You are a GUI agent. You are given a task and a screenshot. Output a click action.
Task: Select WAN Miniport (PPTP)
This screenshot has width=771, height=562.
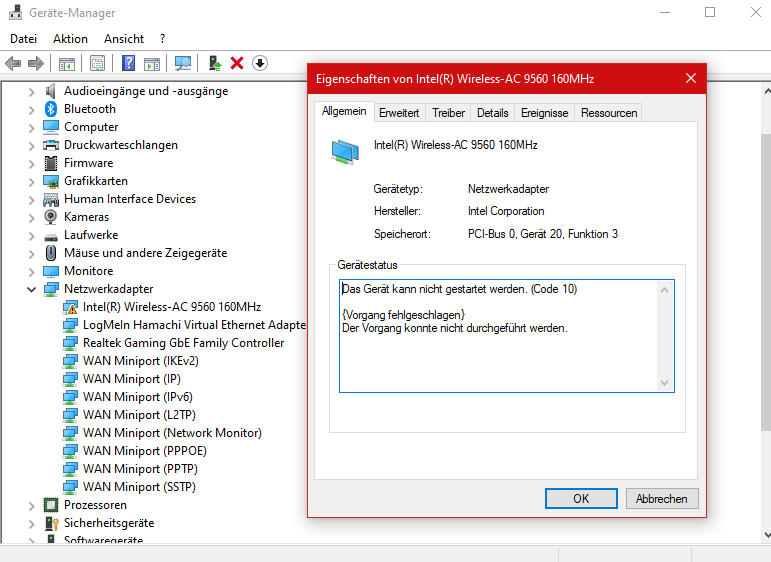coord(140,469)
